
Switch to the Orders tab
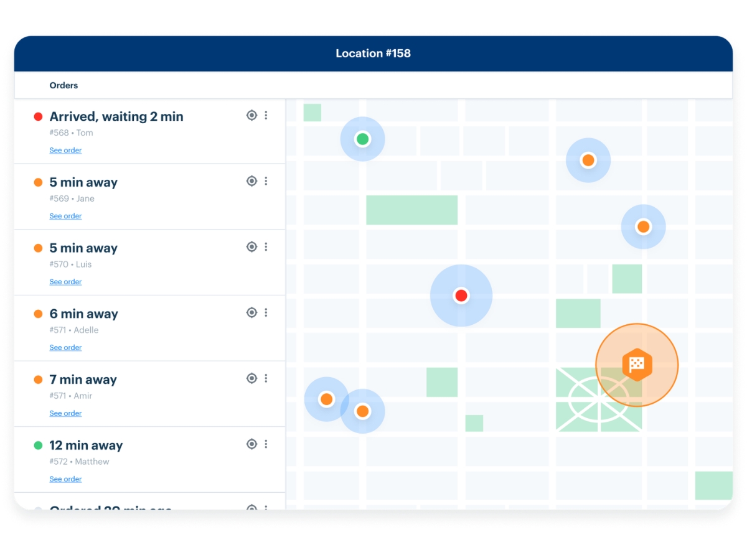pyautogui.click(x=63, y=85)
